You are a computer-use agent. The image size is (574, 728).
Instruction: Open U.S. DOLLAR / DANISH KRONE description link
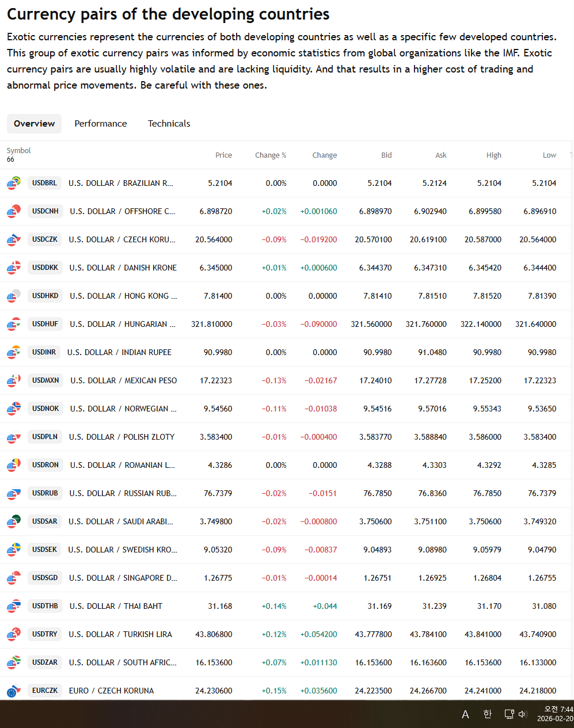point(123,268)
